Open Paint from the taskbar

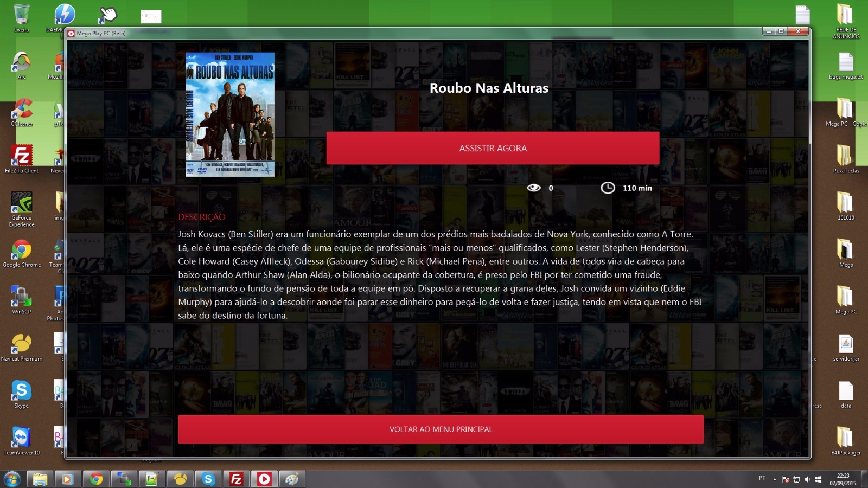292,479
